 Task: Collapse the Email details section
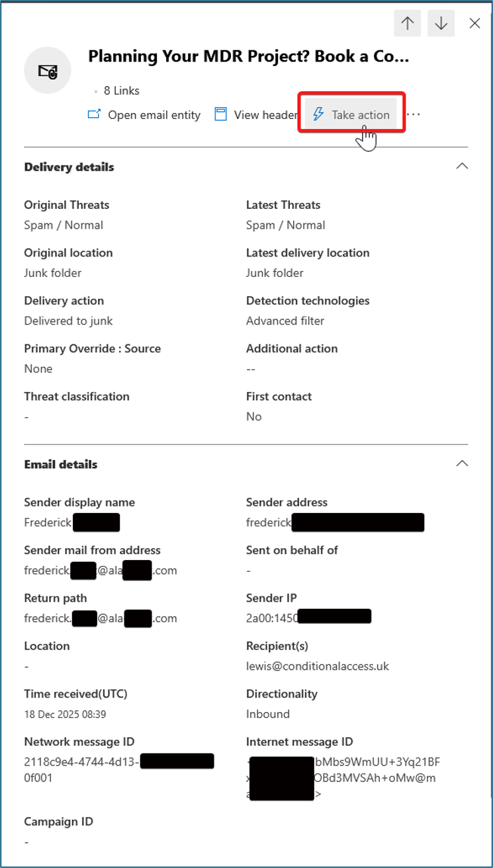coord(462,464)
